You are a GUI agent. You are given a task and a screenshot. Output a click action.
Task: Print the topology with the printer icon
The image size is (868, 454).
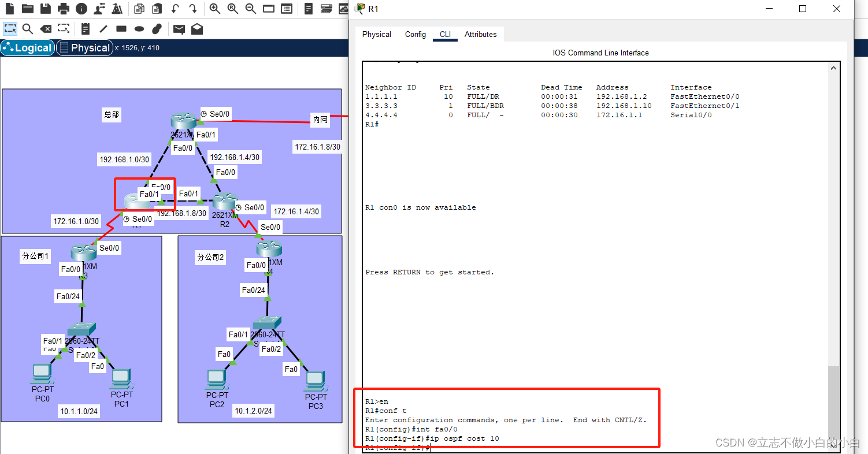(64, 9)
